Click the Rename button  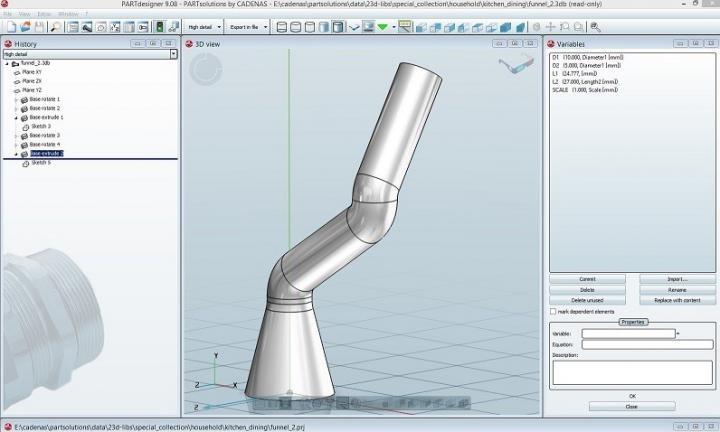click(677, 290)
